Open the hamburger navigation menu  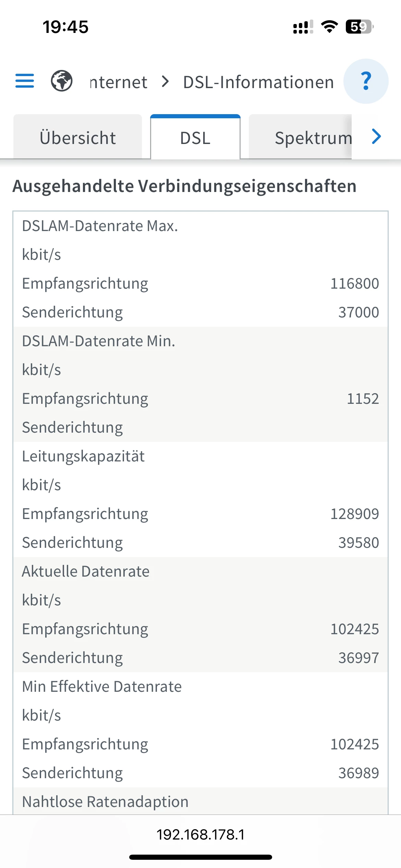tap(25, 81)
